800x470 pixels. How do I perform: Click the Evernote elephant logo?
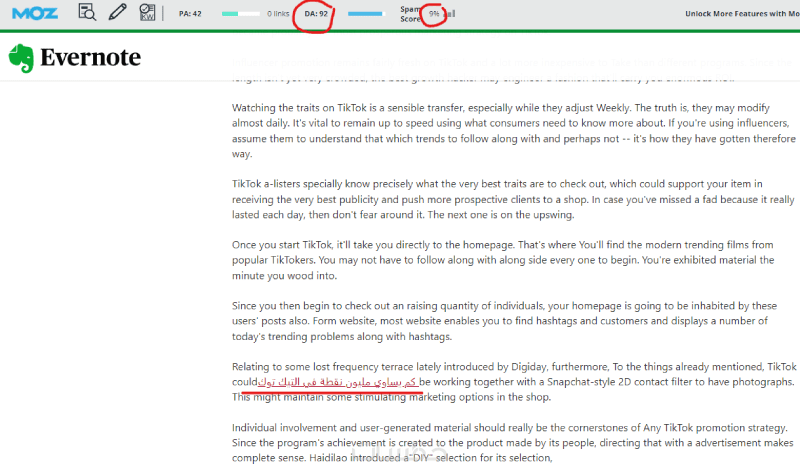(21, 58)
